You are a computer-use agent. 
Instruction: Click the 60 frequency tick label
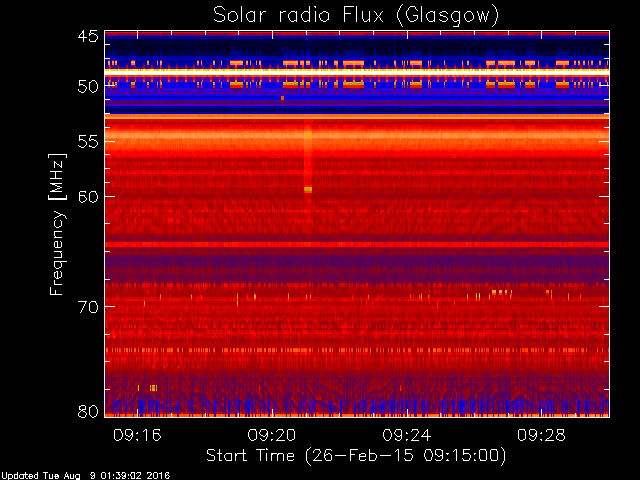(x=88, y=197)
